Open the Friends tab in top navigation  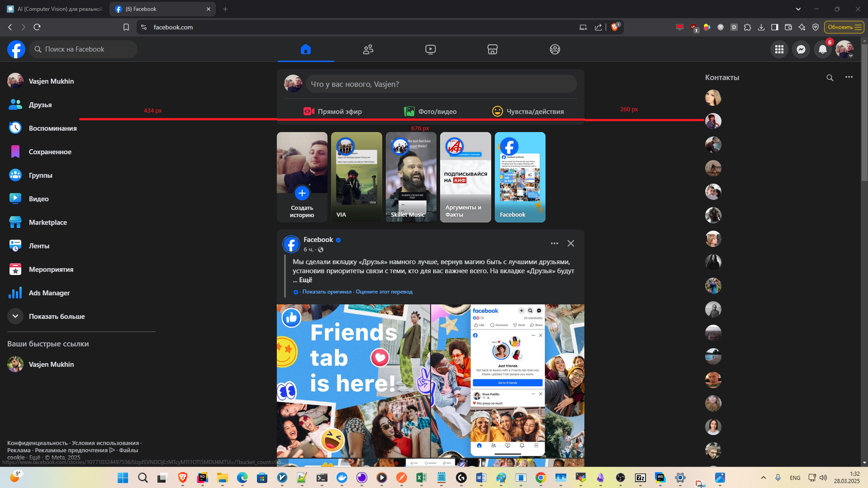[x=368, y=49]
